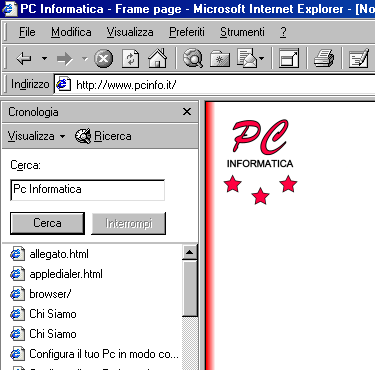Screen dimensions: 375x370
Task: Go to the Home page icon
Action: pos(157,58)
